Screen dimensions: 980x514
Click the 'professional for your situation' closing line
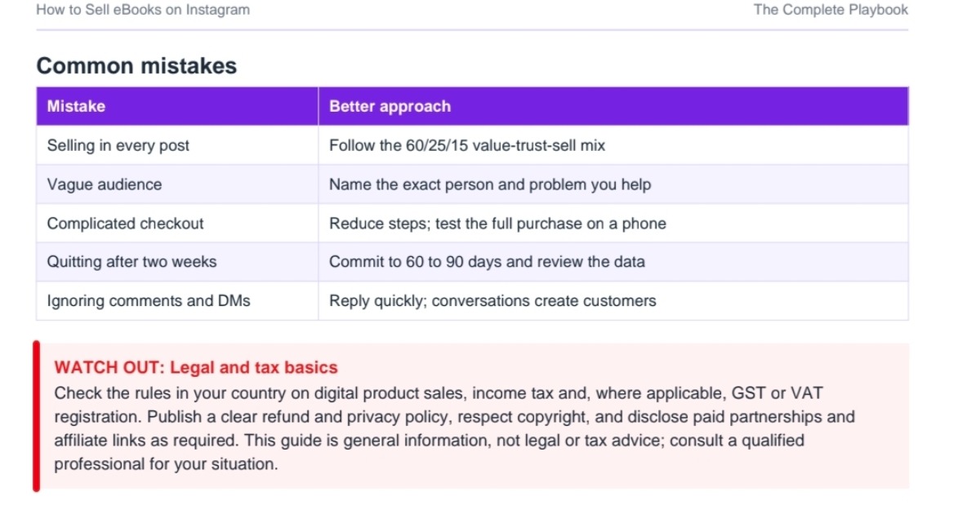point(166,465)
